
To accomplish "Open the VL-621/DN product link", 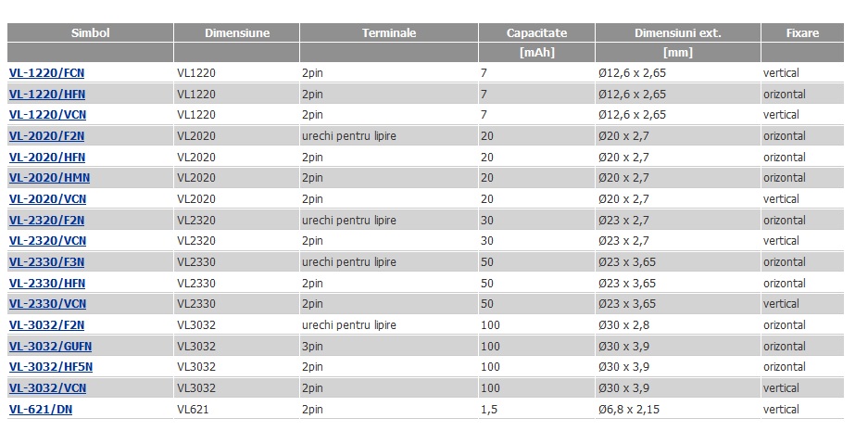I will [41, 410].
